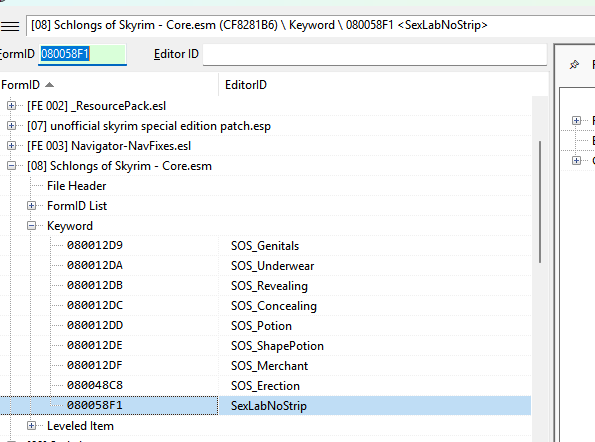
Task: Expand the lower node in right panel
Action: [576, 160]
